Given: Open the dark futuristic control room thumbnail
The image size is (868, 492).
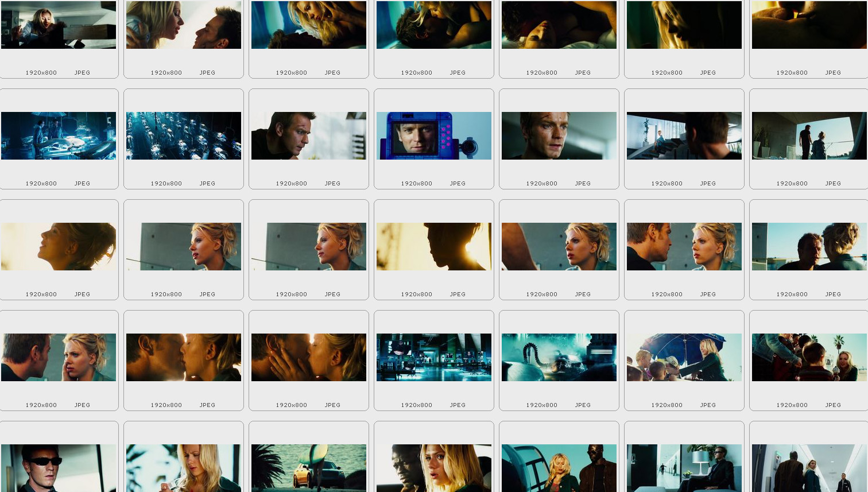Looking at the screenshot, I should pyautogui.click(x=434, y=357).
